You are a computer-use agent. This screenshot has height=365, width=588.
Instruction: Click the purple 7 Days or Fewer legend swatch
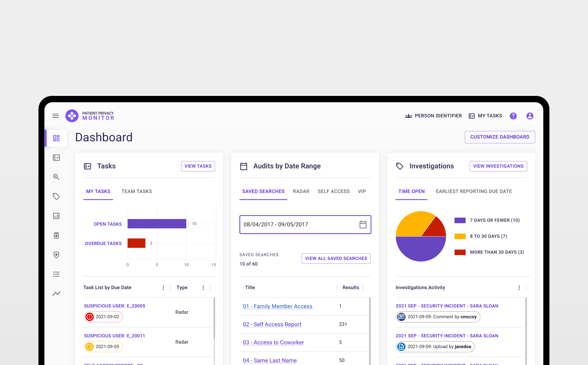[x=460, y=220]
